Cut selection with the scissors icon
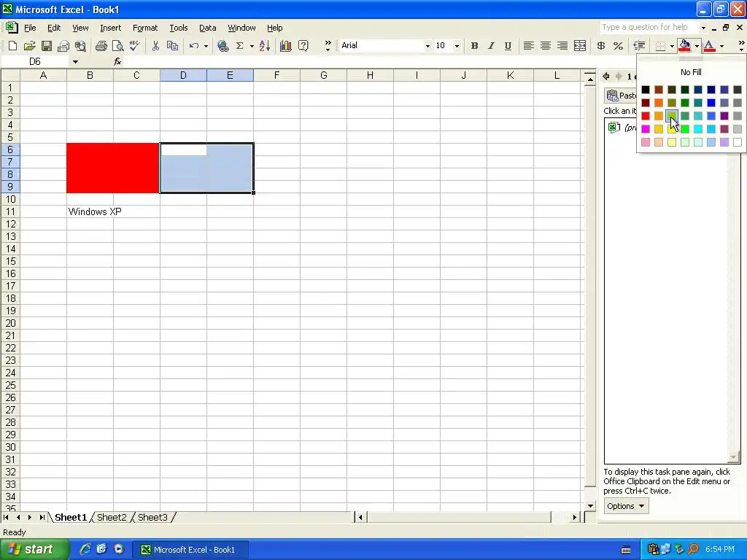 click(x=155, y=46)
